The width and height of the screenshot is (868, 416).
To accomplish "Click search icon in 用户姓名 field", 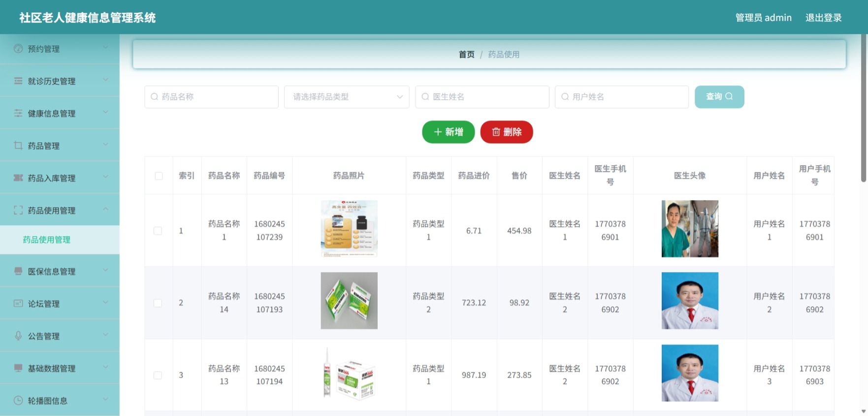I will [x=565, y=97].
